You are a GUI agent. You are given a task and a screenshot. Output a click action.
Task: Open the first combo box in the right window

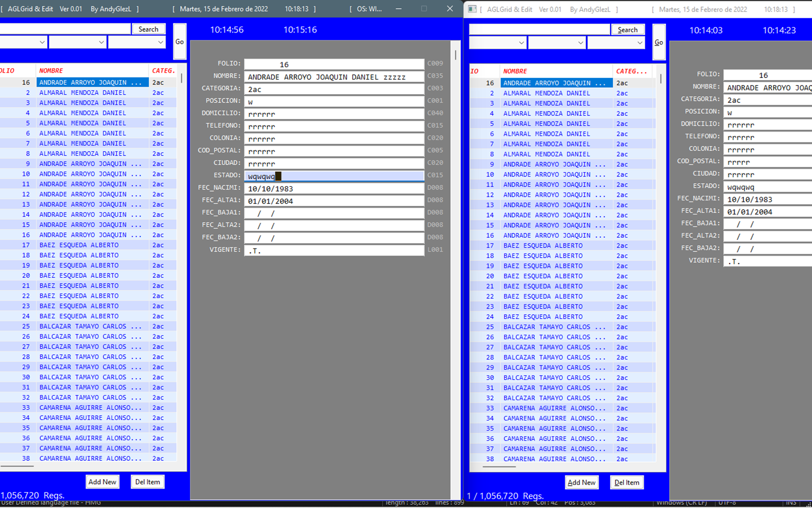[497, 42]
